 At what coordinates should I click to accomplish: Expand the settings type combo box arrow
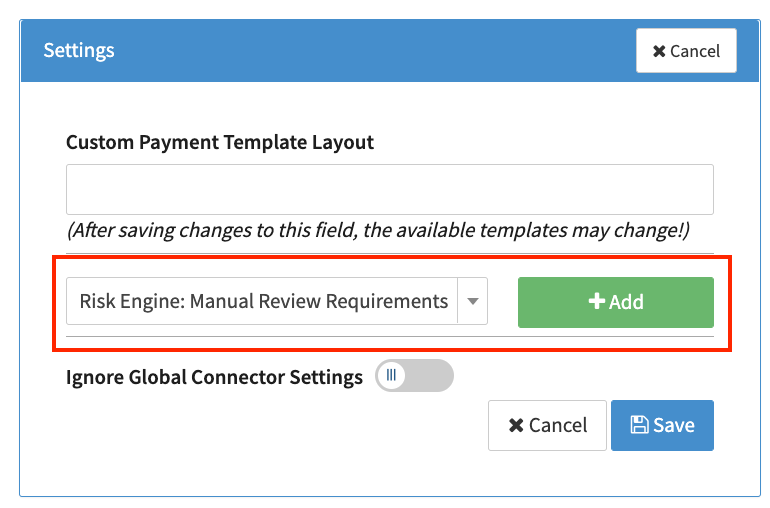[x=472, y=302]
